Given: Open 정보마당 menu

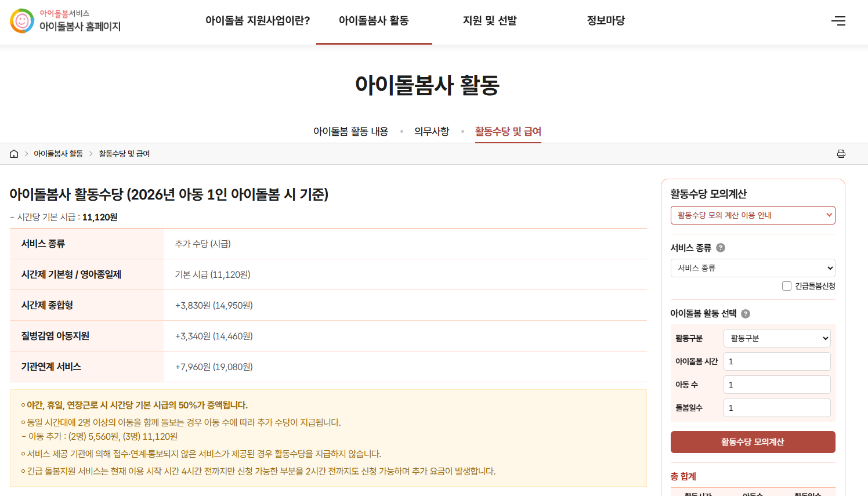Looking at the screenshot, I should point(606,21).
